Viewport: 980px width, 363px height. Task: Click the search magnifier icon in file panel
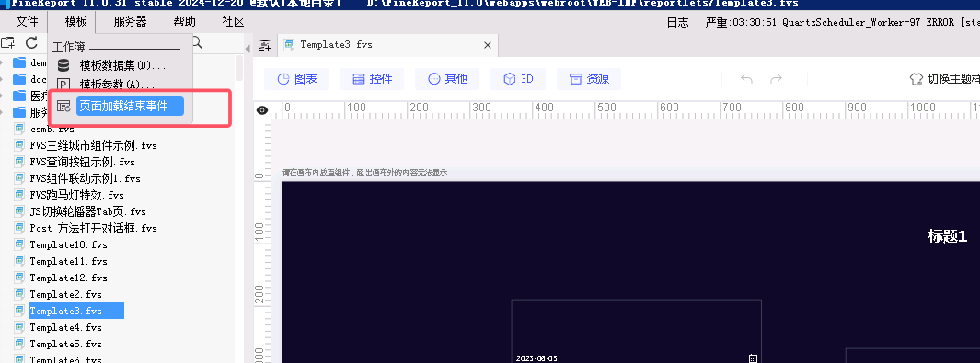pos(196,42)
